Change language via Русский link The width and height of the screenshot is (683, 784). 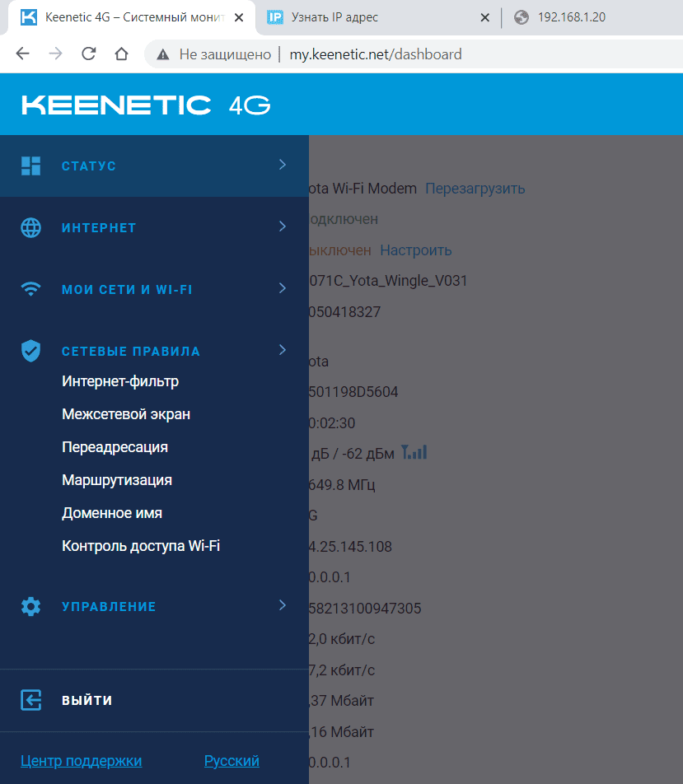232,761
